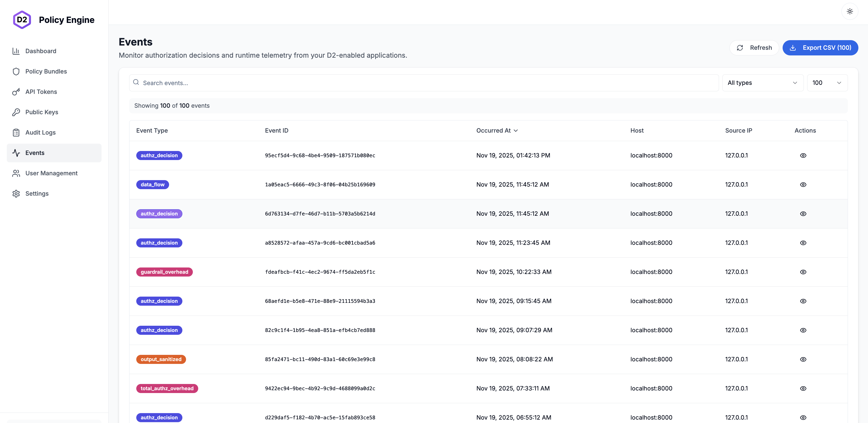868x423 pixels.
Task: Sort events by Occurred At column
Action: [x=497, y=130]
